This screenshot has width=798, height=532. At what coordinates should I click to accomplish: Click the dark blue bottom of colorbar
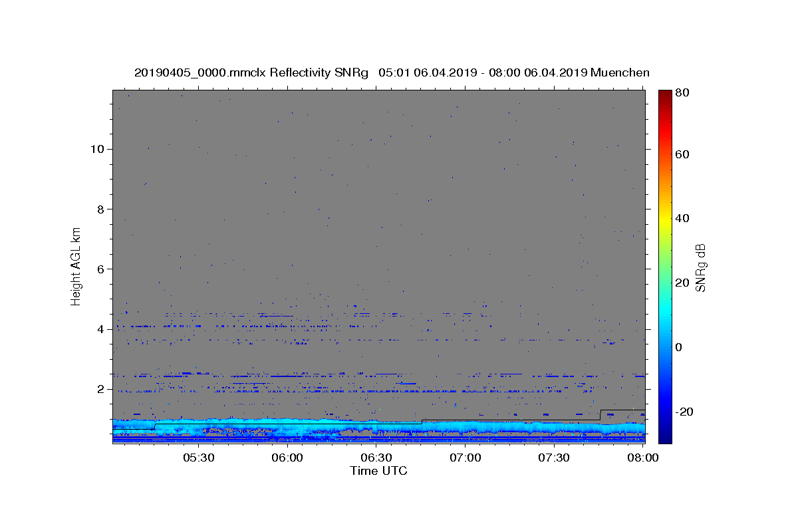pos(665,436)
